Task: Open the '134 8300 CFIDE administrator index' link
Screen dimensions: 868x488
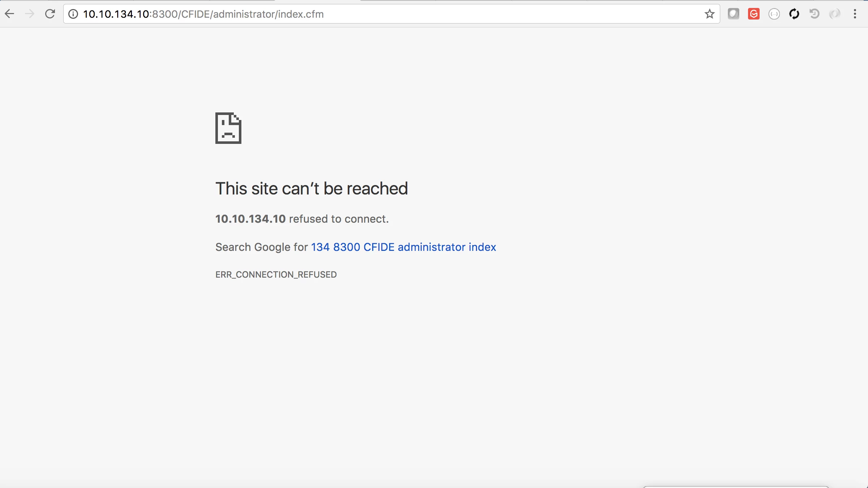Action: tap(403, 247)
